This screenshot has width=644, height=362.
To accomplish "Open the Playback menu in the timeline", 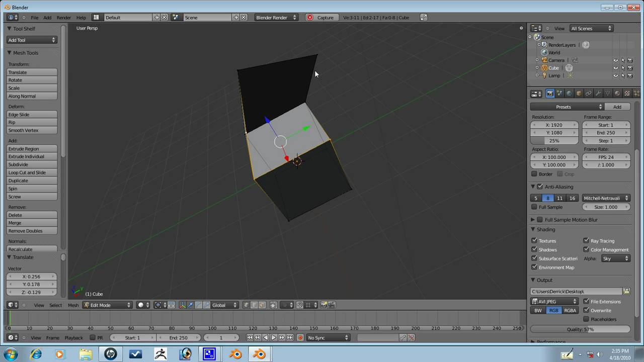I will click(x=73, y=338).
